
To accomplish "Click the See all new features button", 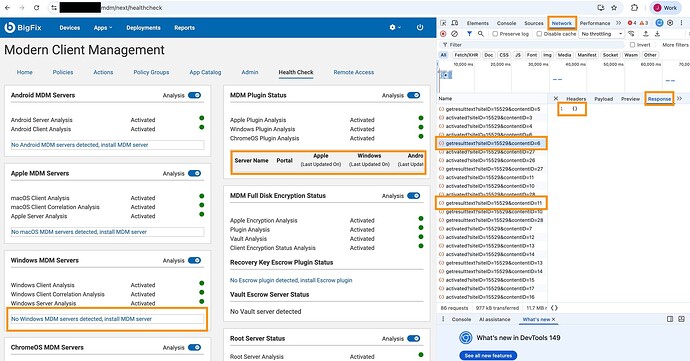I will [488, 355].
